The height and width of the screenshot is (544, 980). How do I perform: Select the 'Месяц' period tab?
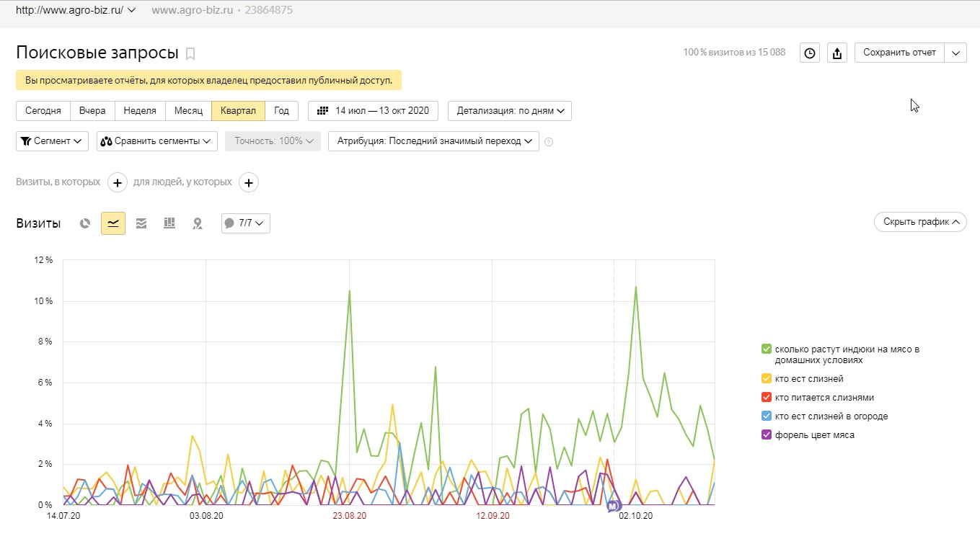coord(188,111)
